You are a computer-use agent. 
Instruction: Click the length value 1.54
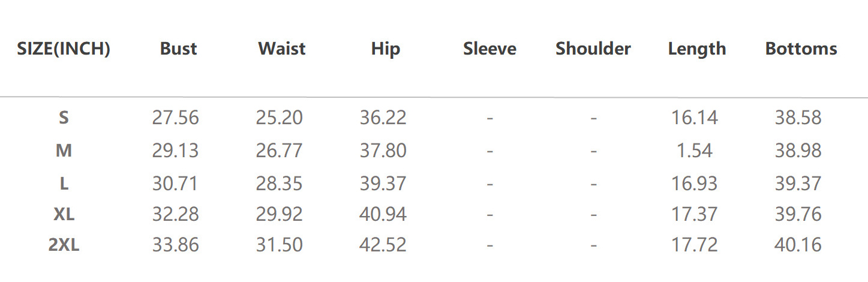pos(694,150)
